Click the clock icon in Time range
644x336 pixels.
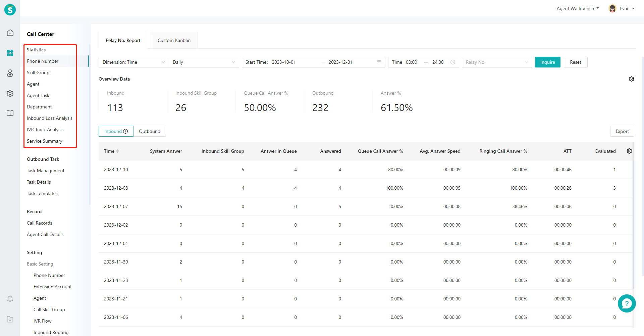point(453,62)
